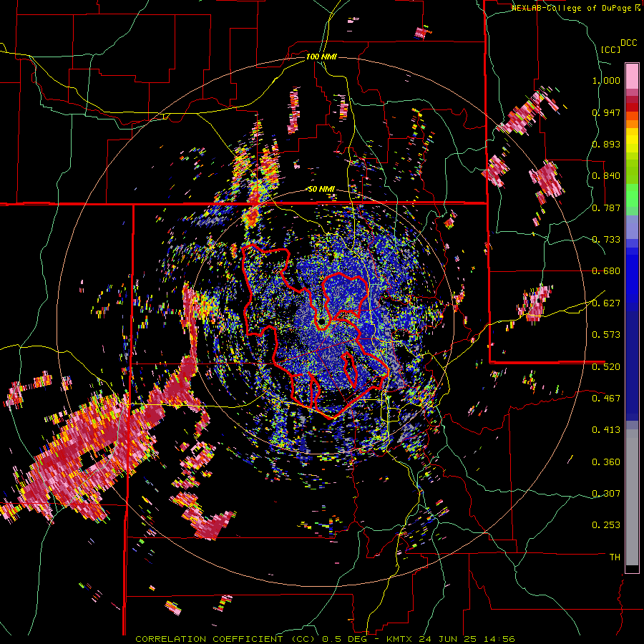Click the yellow segment of the color bar
Viewport: 644px width, 644px height.
(632, 140)
